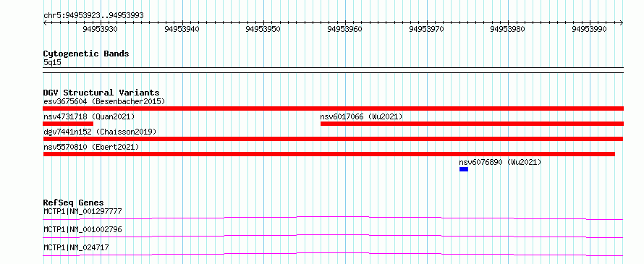Select the magenta intron line of NM_001297777
The image size is (644, 264).
(333, 218)
